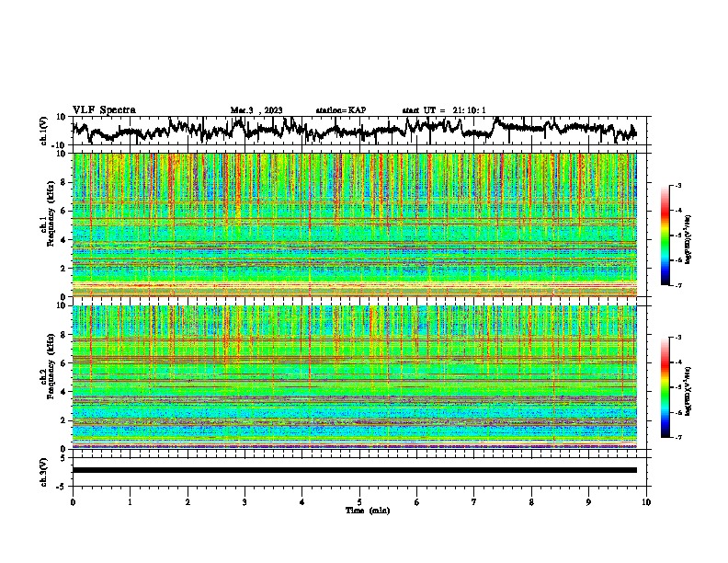The width and height of the screenshot is (728, 563).
Task: Click the ch.2 "Frequency (kHz)" axis label
Action: point(51,366)
